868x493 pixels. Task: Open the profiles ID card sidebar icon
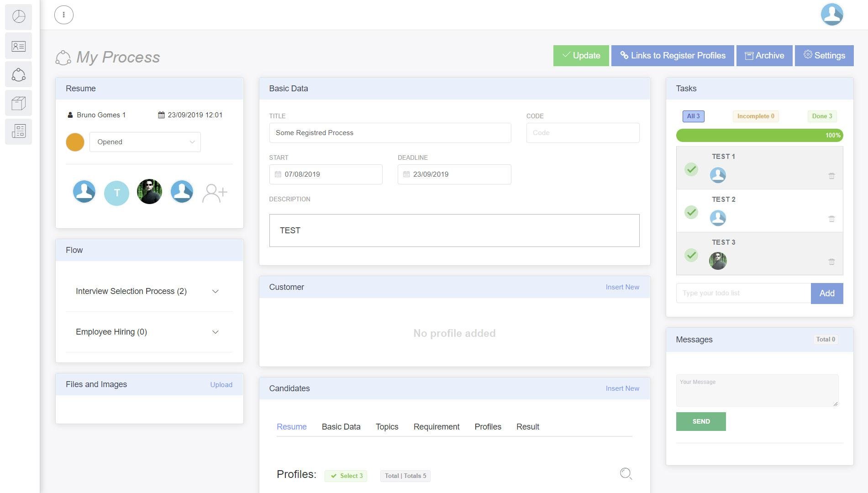tap(19, 46)
